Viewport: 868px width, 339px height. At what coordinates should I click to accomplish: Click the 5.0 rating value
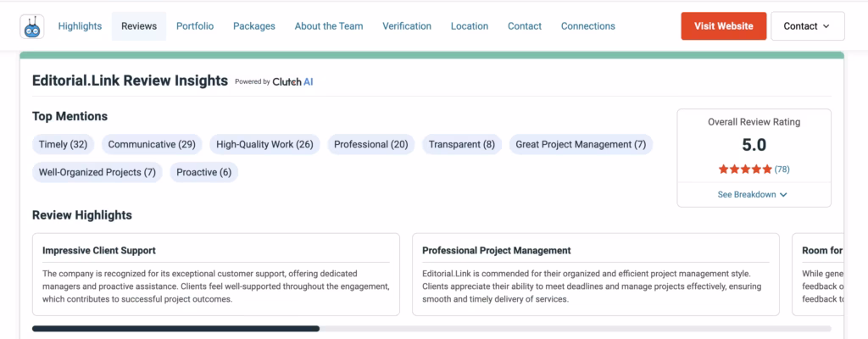point(754,145)
